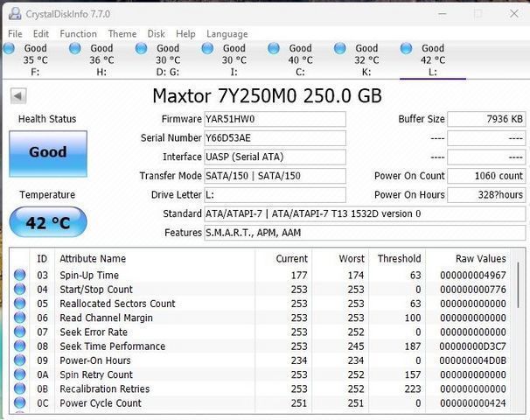Click the Threshold column header
This screenshot has width=530, height=420.
[x=399, y=259]
